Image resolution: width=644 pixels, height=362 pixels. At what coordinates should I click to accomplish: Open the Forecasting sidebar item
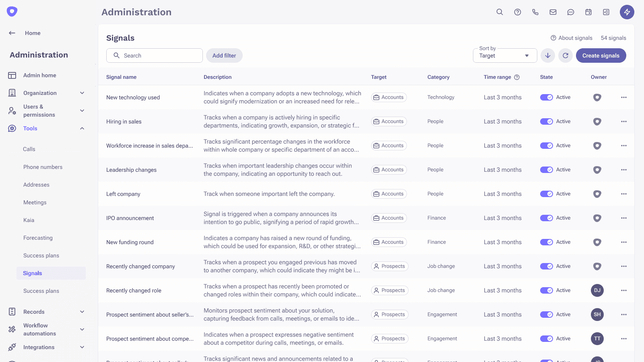pyautogui.click(x=38, y=238)
